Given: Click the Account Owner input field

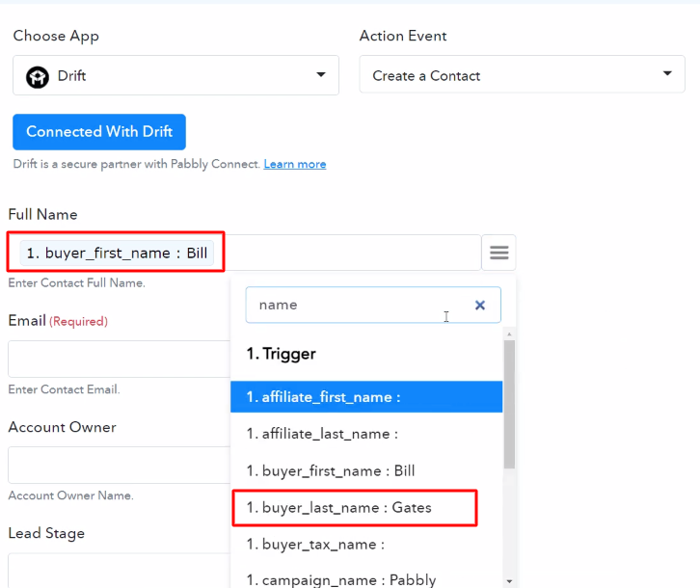Looking at the screenshot, I should click(120, 465).
